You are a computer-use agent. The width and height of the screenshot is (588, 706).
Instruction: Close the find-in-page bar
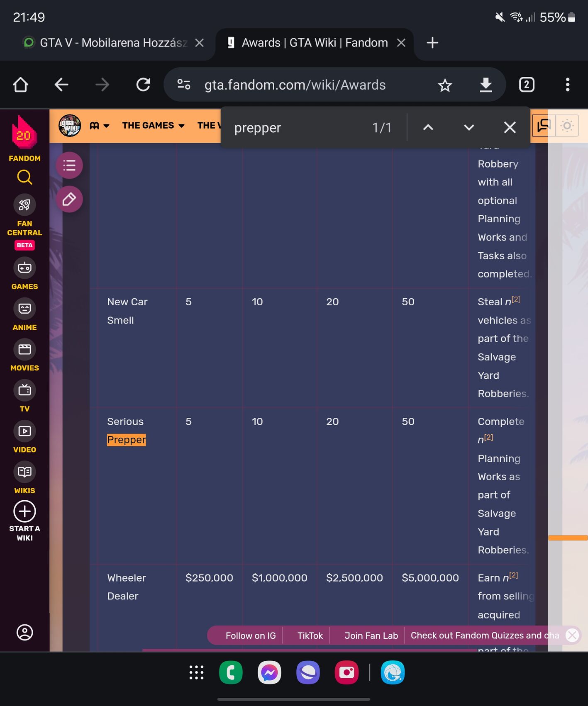pos(510,127)
